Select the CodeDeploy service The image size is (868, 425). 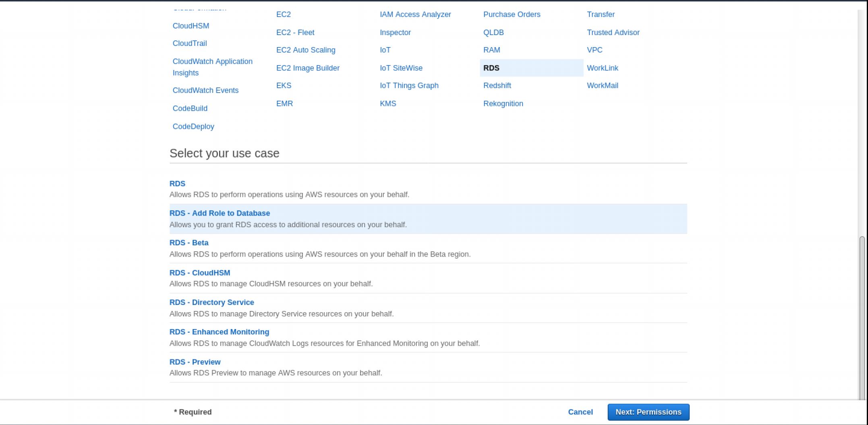[193, 126]
